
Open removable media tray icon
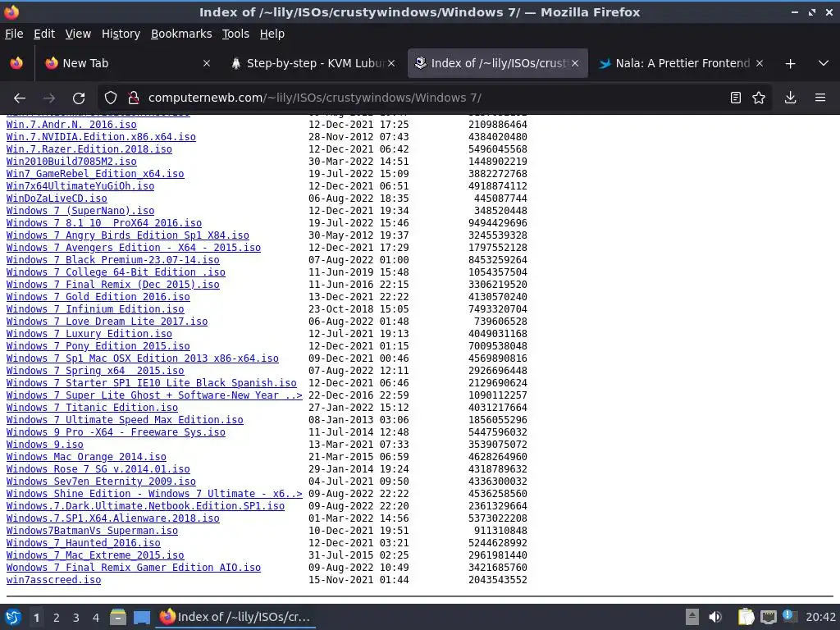(x=692, y=617)
